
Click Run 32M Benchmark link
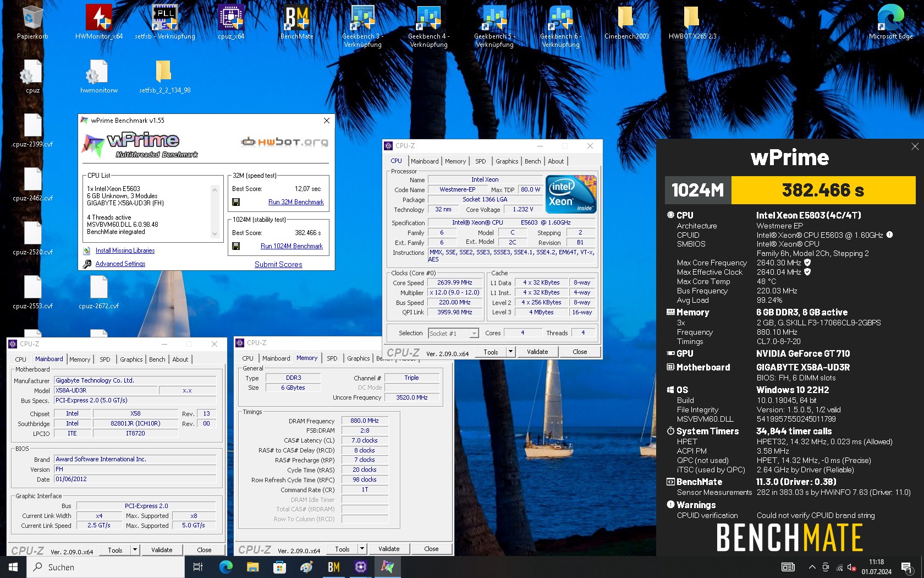click(296, 202)
